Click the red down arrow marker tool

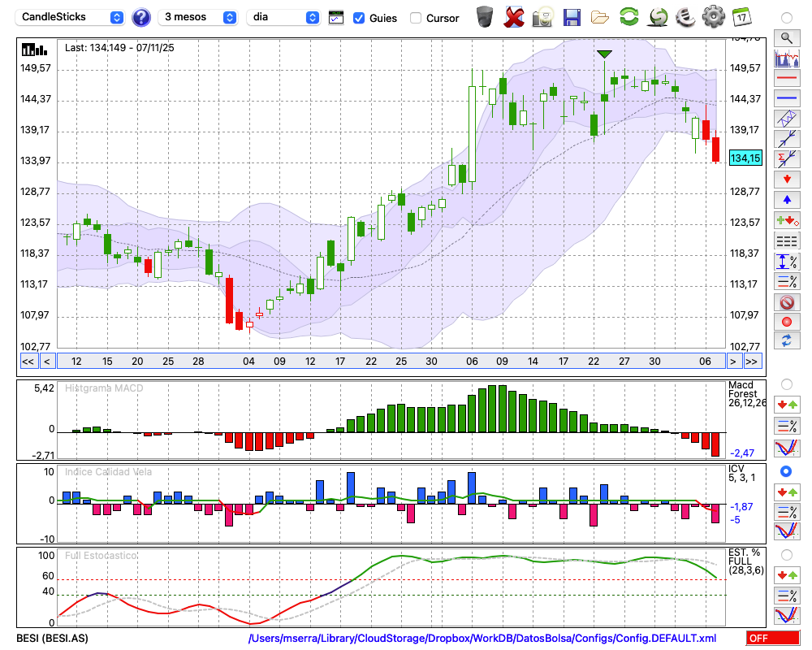click(x=786, y=178)
